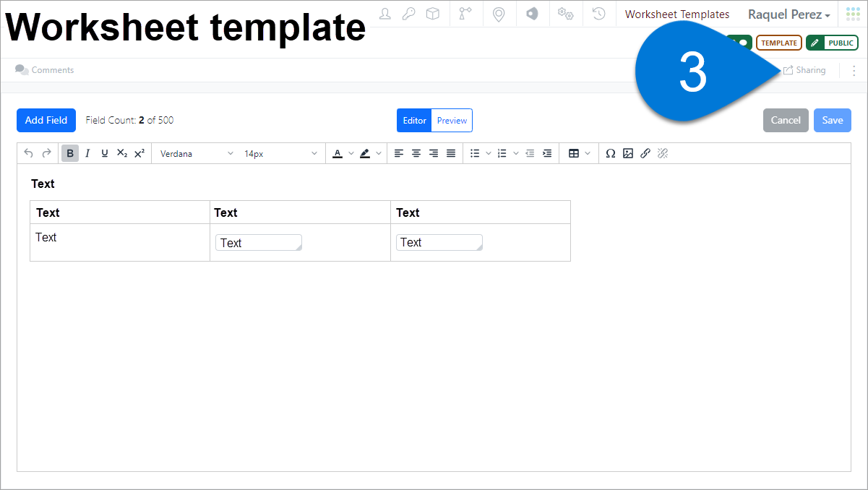Click the Add Field button

46,120
